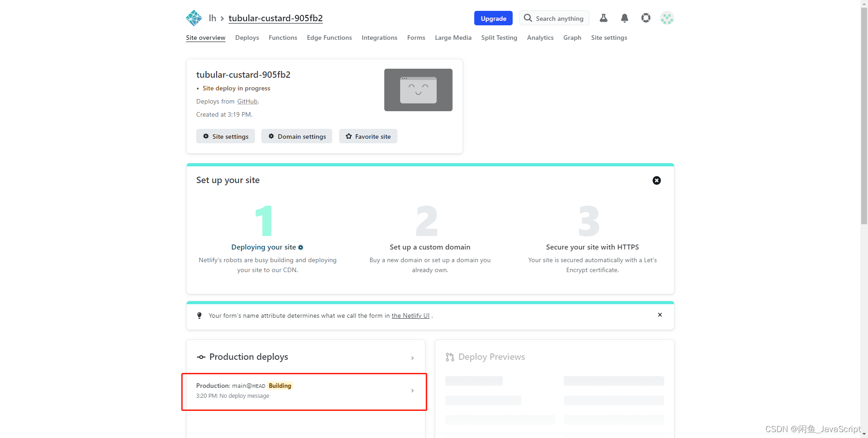Click the lh team breadcrumb
The image size is (868, 438).
point(212,18)
